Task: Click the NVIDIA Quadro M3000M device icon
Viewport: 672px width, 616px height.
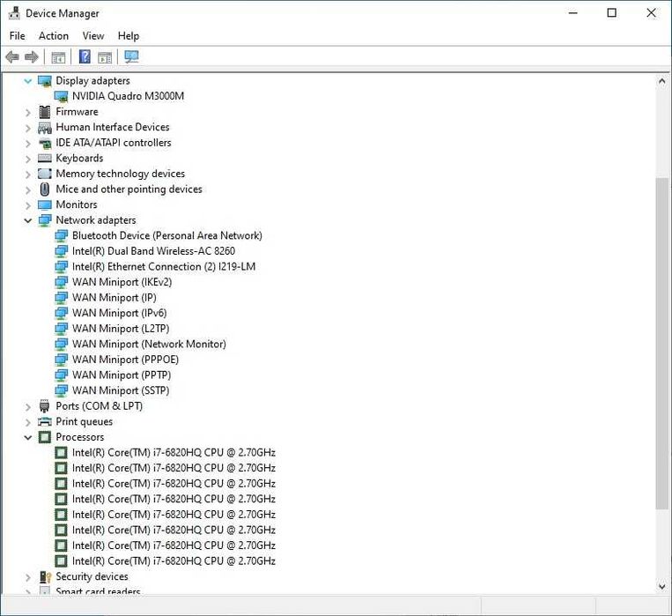Action: pyautogui.click(x=62, y=96)
